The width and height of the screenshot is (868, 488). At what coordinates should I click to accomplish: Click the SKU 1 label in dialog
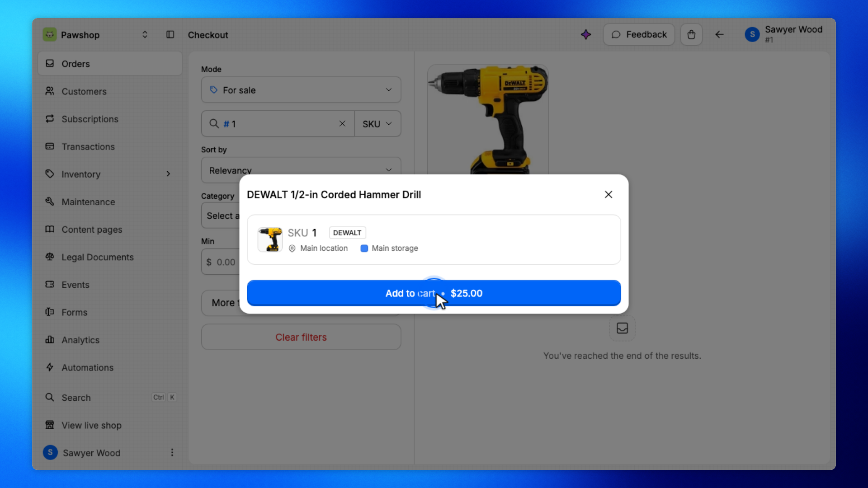302,233
